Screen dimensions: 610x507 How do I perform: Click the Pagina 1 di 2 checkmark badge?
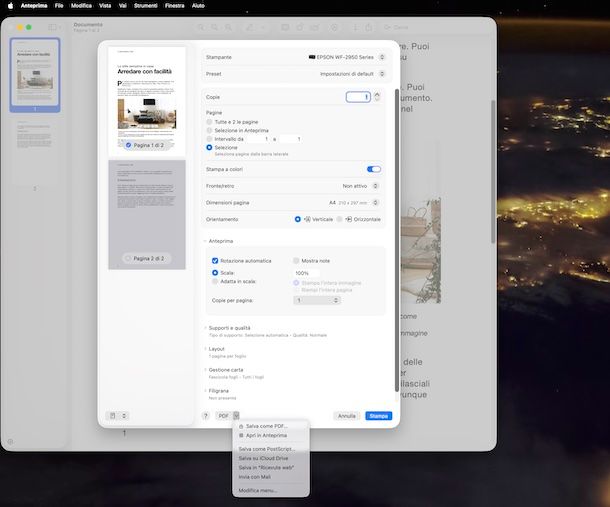(129, 145)
